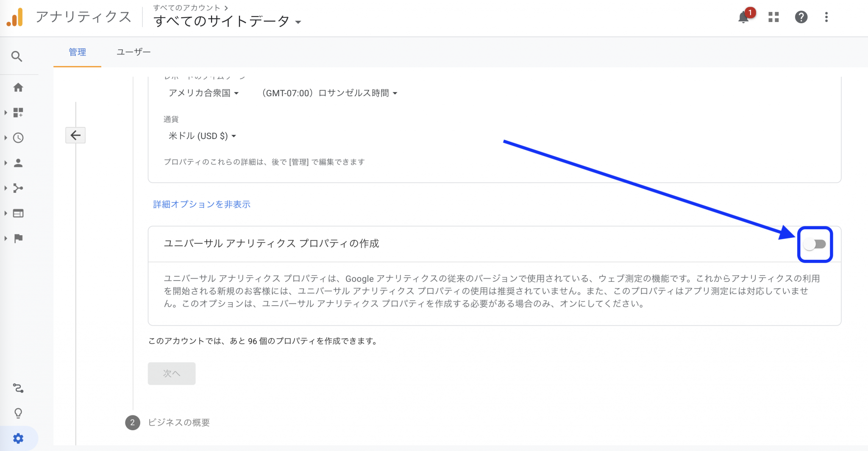Screen dimensions: 868x451
Task: Open the Realtime clock icon
Action: click(x=18, y=138)
